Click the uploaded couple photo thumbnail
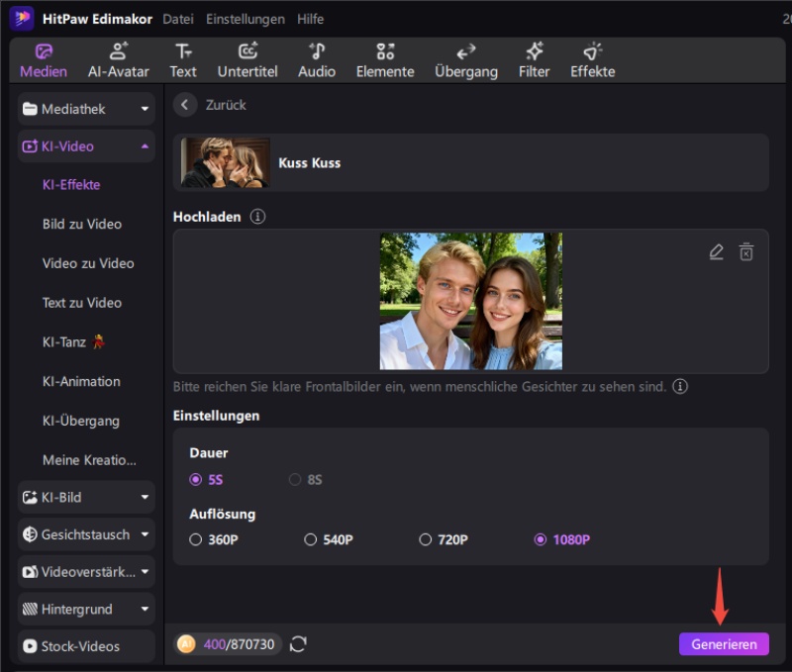This screenshot has width=792, height=672. pos(470,301)
